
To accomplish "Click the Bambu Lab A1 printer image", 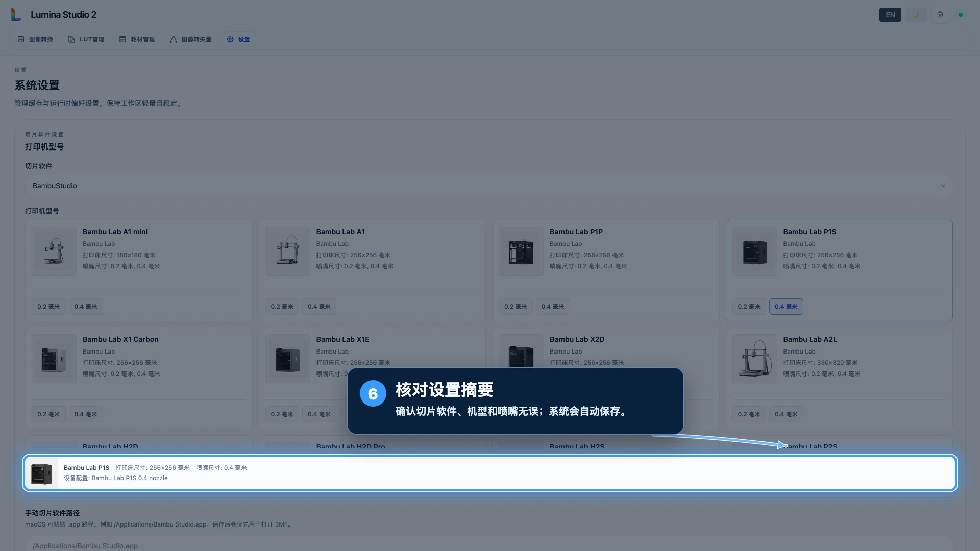I will point(288,251).
